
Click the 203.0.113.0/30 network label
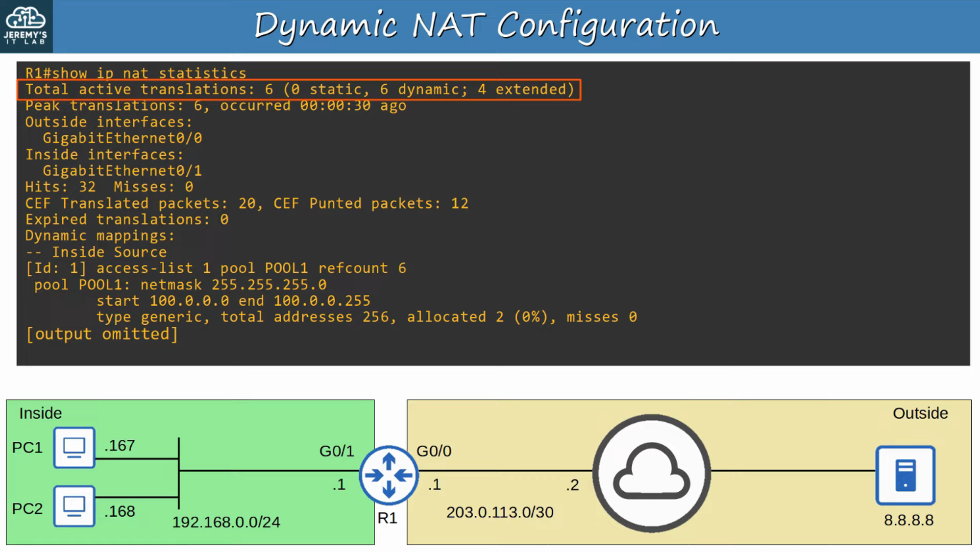pyautogui.click(x=499, y=512)
